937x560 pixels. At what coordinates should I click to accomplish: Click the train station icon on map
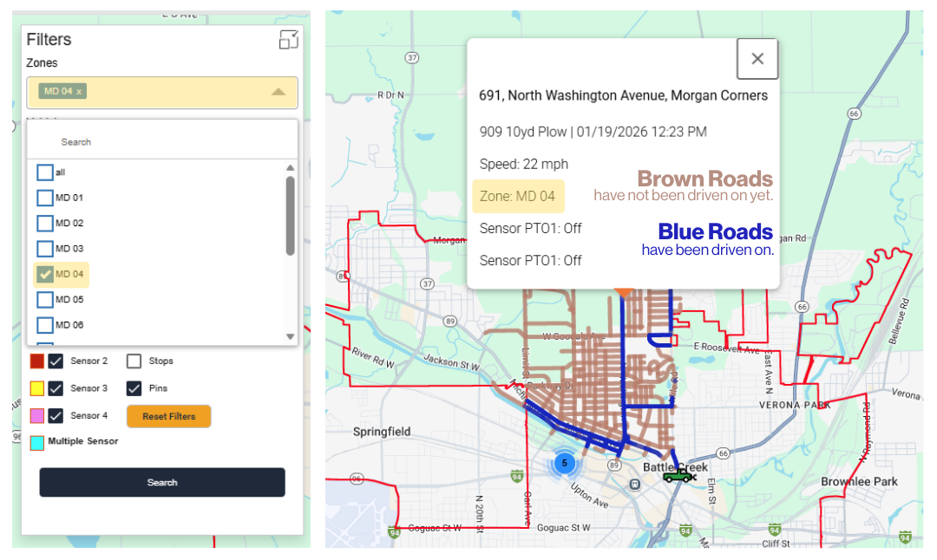(635, 484)
